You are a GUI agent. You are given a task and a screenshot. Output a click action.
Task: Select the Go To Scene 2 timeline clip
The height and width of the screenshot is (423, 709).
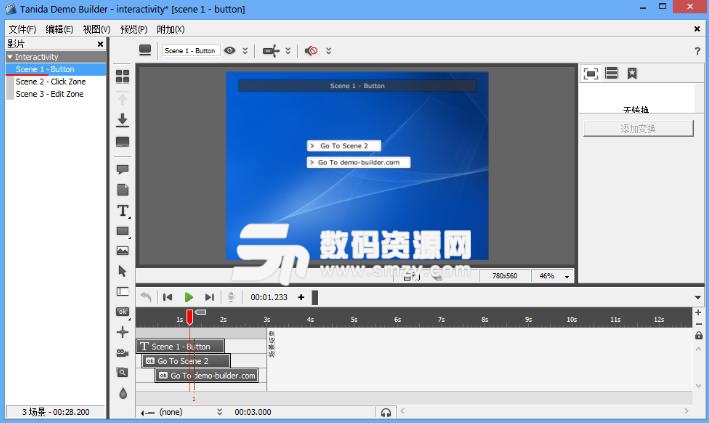click(187, 361)
